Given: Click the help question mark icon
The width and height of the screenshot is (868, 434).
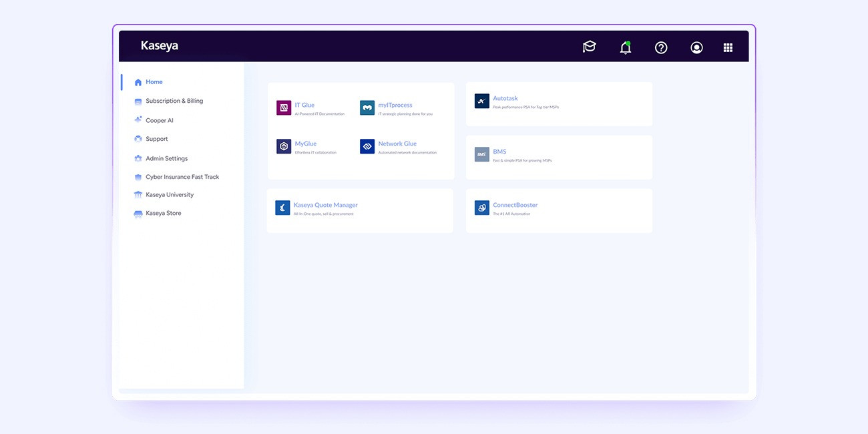Looking at the screenshot, I should [661, 47].
